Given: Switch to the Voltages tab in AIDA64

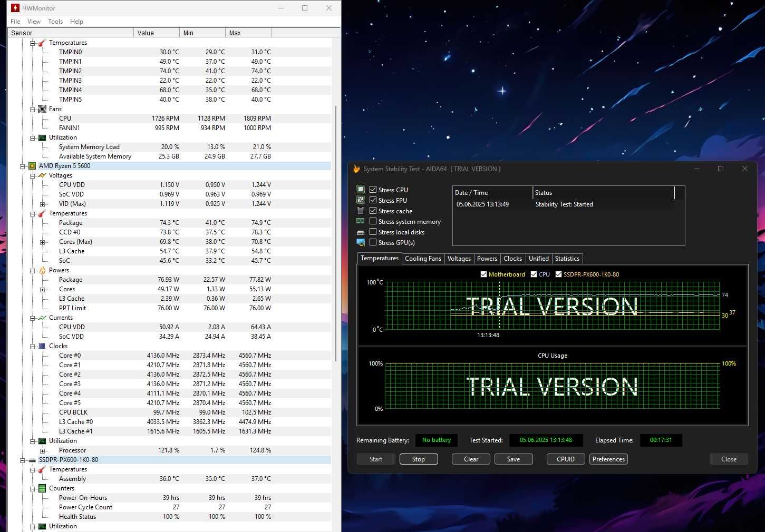Looking at the screenshot, I should point(459,259).
